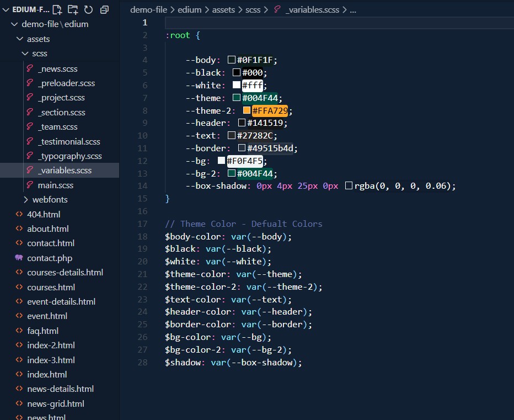The width and height of the screenshot is (514, 420).
Task: Expand the webfonts folder
Action: (25, 199)
